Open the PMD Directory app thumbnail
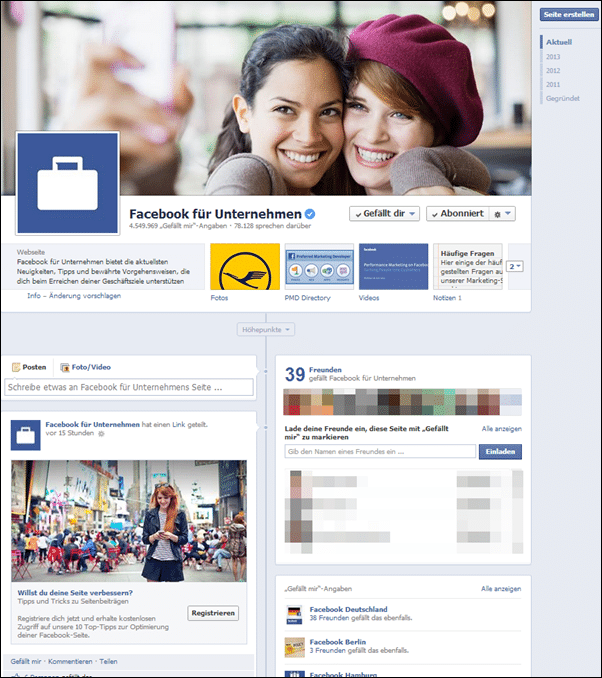 pyautogui.click(x=319, y=266)
